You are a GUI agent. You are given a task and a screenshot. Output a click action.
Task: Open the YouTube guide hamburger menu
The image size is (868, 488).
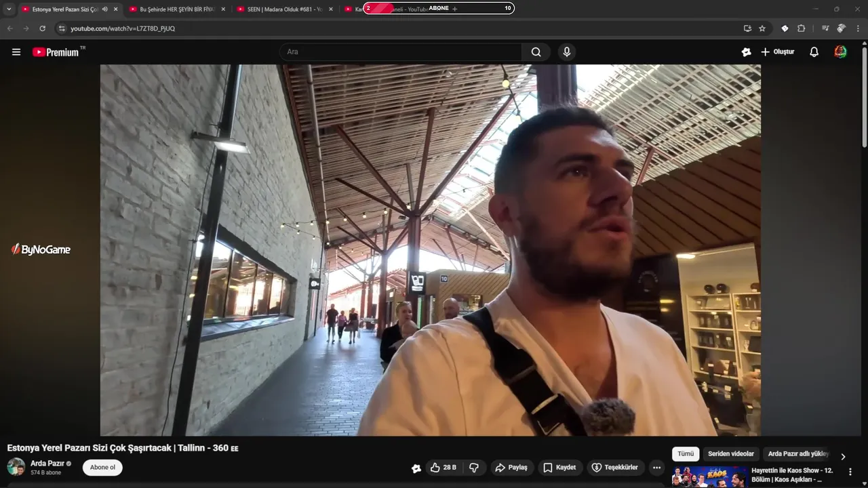tap(16, 52)
